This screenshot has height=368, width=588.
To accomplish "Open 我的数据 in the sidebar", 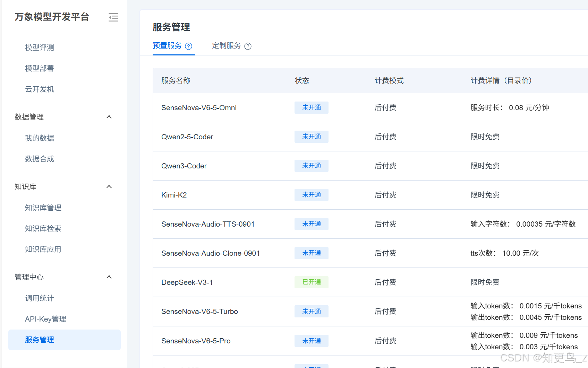I will click(x=40, y=138).
